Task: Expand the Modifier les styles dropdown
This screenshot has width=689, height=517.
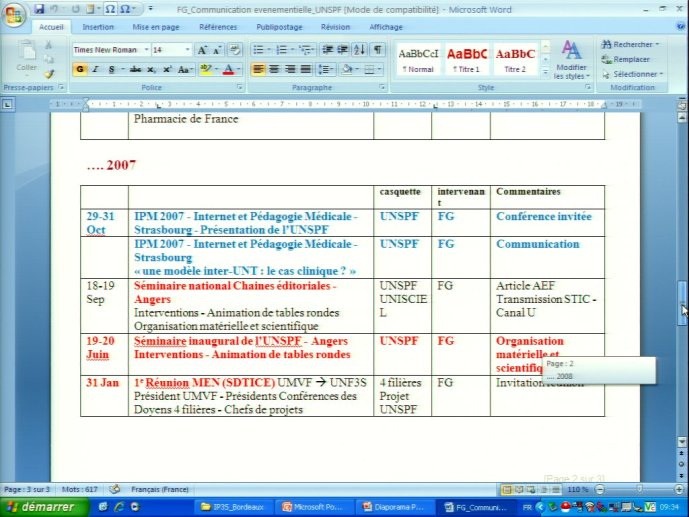Action: (571, 61)
